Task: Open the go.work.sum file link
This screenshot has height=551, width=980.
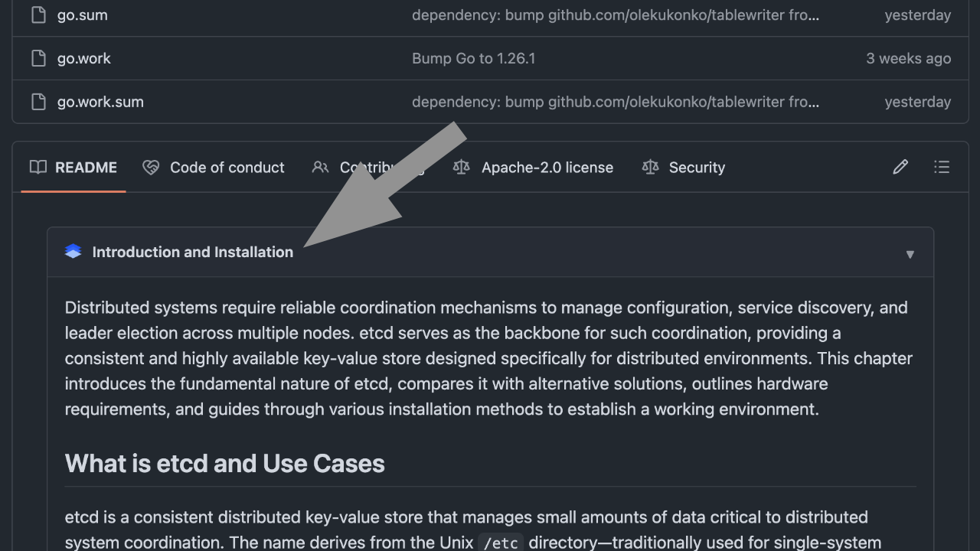Action: click(100, 102)
